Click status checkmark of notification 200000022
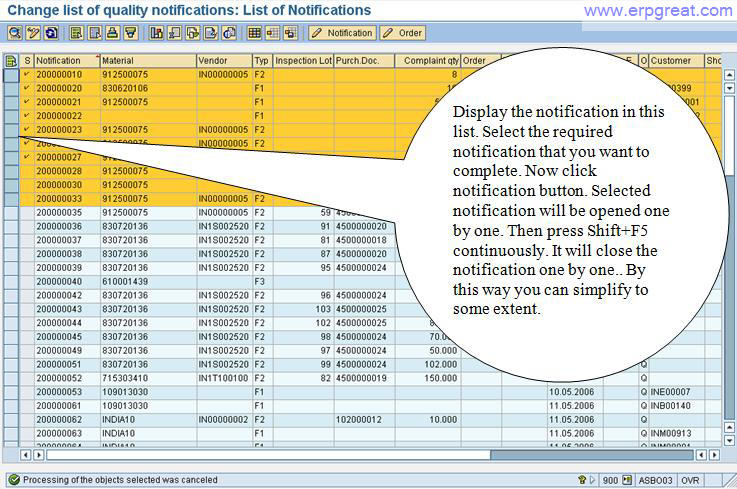The image size is (737, 489). pyautogui.click(x=27, y=116)
